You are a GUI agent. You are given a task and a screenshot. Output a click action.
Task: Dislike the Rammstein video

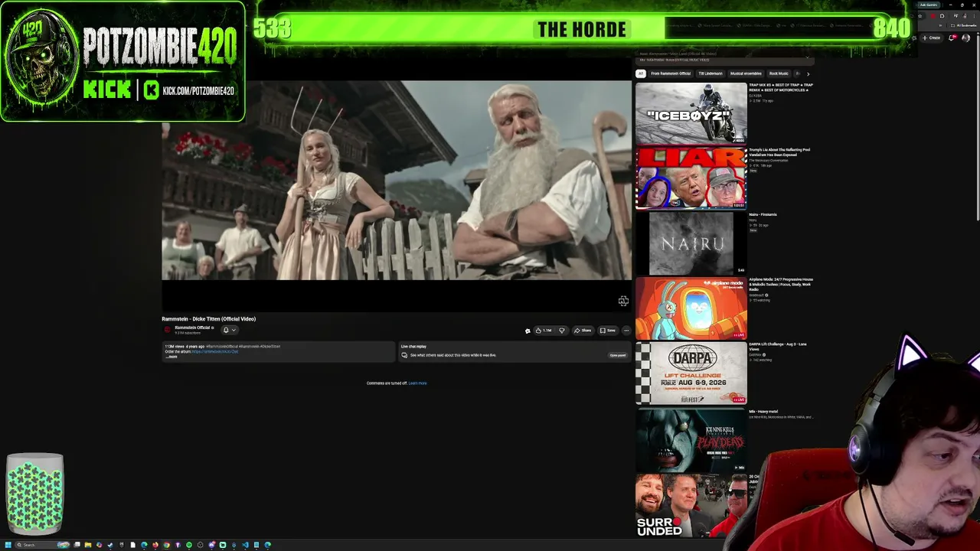561,331
